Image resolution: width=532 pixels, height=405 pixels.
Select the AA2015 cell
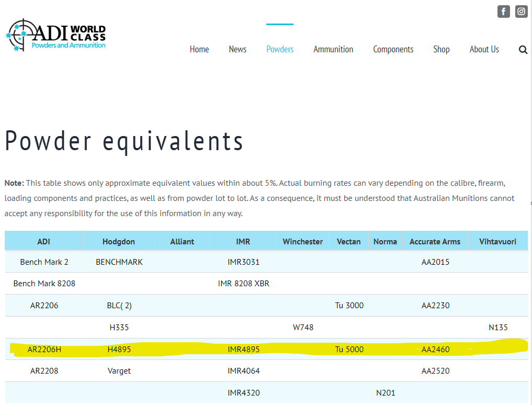[435, 262]
